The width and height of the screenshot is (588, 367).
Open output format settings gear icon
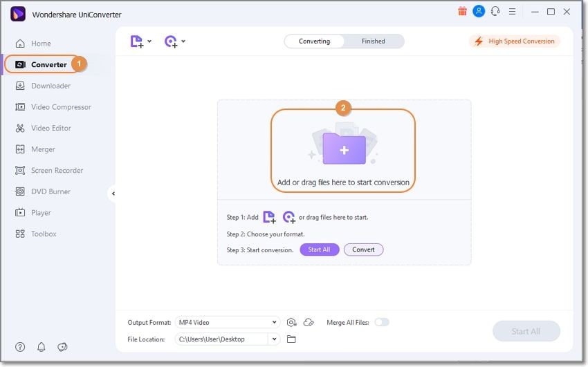291,323
